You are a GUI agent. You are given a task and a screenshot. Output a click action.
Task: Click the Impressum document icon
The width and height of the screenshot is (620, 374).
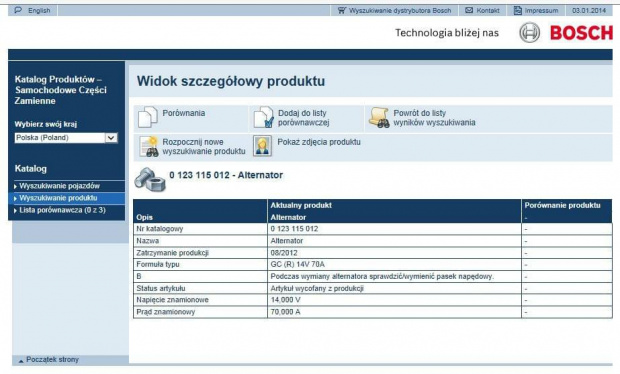click(x=518, y=10)
